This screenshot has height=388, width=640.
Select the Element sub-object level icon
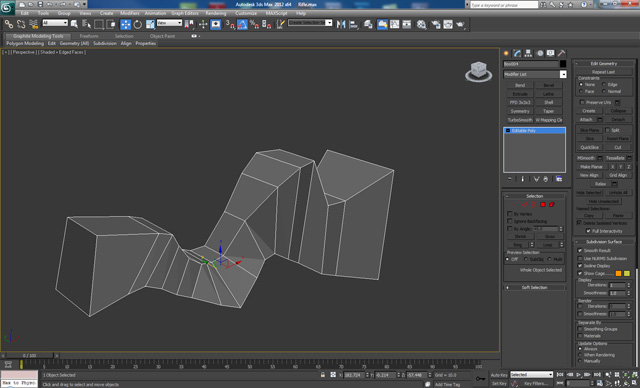552,204
